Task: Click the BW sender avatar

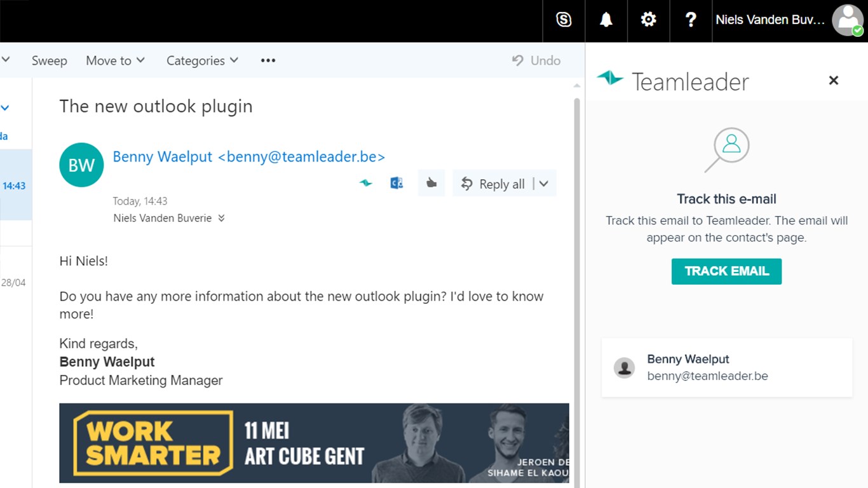Action: [x=81, y=165]
